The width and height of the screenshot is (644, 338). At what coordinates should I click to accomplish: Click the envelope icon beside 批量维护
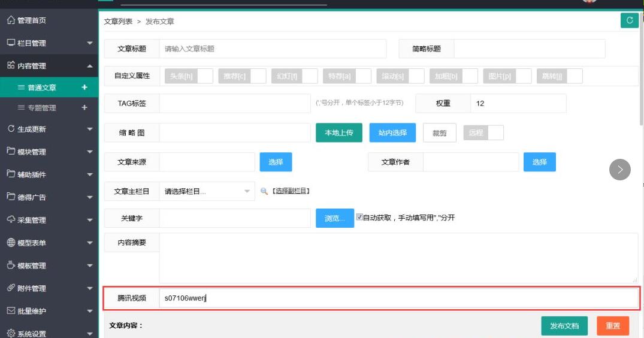click(x=11, y=310)
